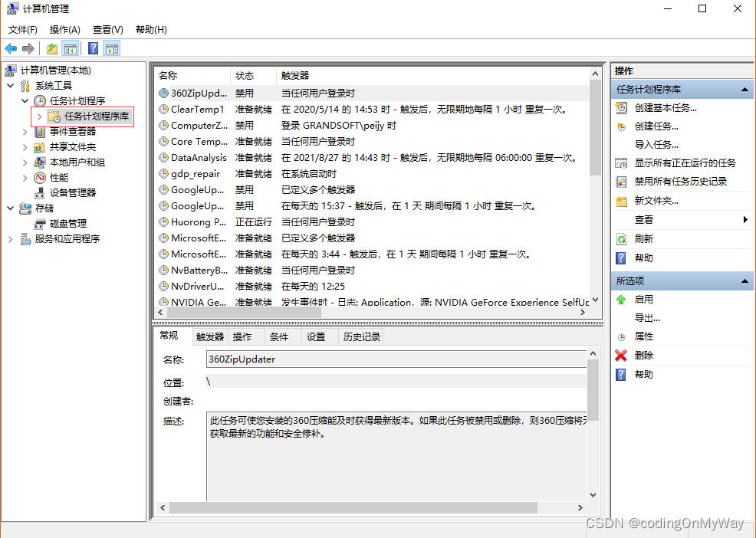This screenshot has height=538, width=756.
Task: Switch to the 触发器 tab
Action: pos(210,337)
